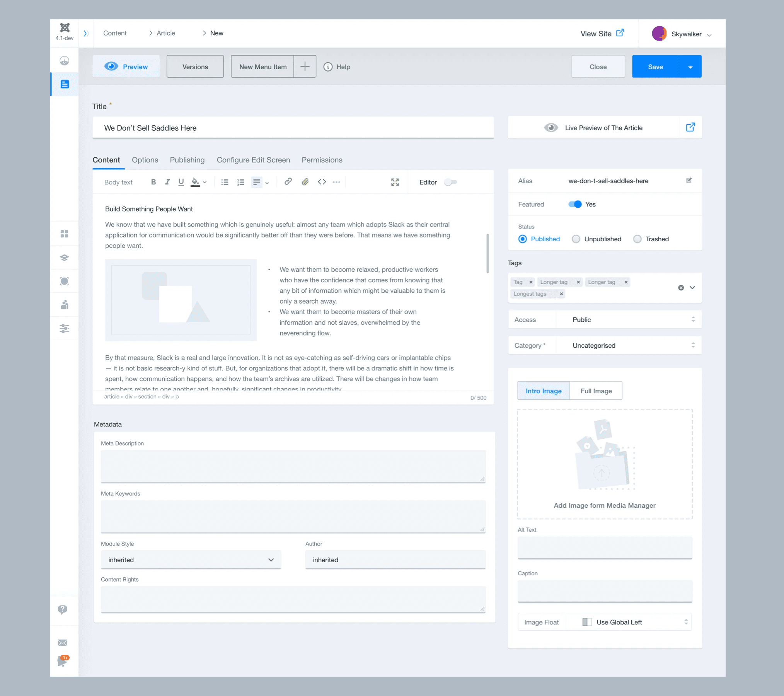Image resolution: width=784 pixels, height=696 pixels.
Task: Click into the Meta Description field
Action: tap(293, 466)
